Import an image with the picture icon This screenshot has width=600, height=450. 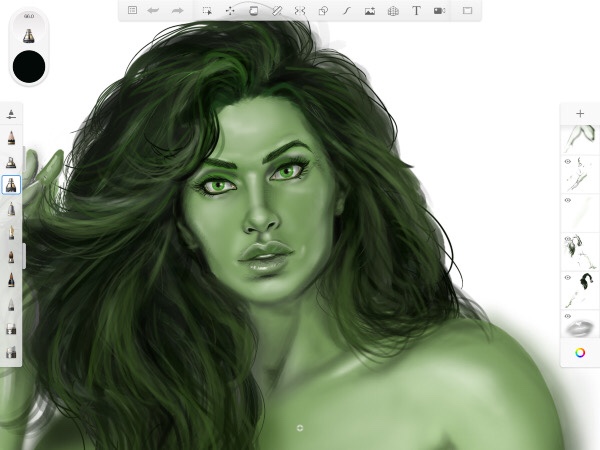click(x=370, y=11)
